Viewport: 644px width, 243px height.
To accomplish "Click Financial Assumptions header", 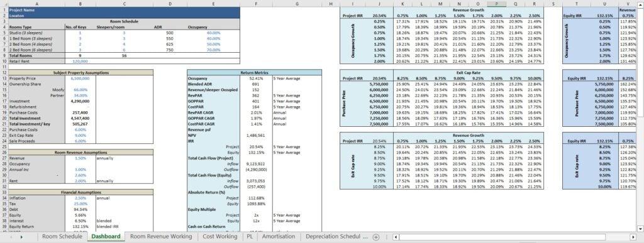I will (80, 192).
